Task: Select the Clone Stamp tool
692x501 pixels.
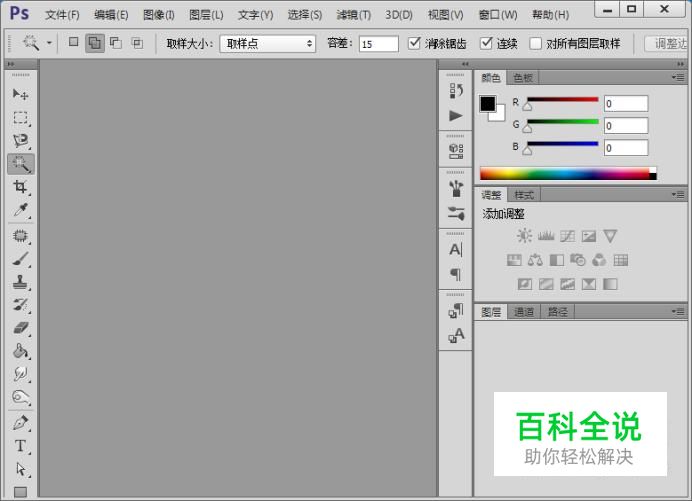Action: click(x=20, y=282)
